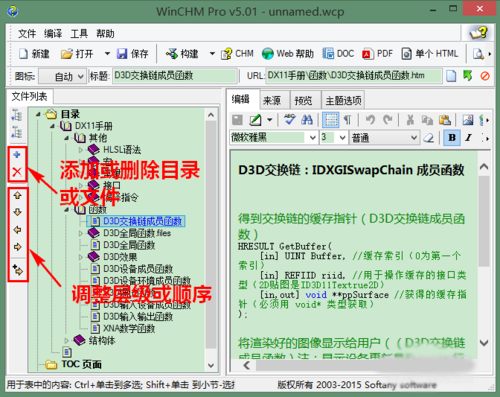500x397 pixels.
Task: Open the 工具 menu
Action: tap(79, 33)
